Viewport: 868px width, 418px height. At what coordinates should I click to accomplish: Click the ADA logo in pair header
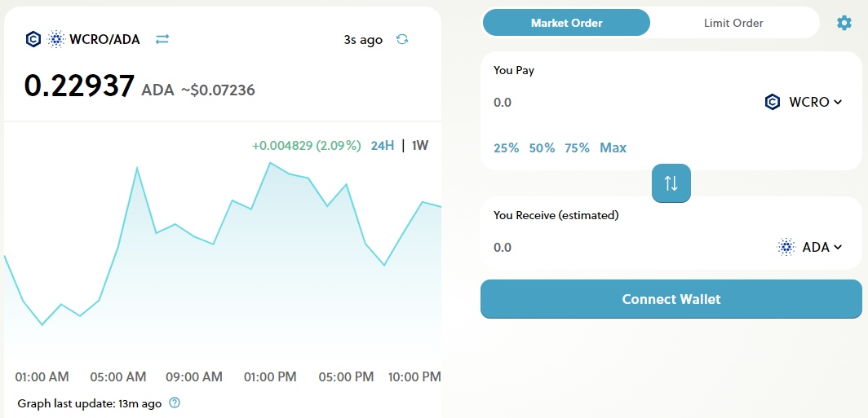pyautogui.click(x=56, y=39)
